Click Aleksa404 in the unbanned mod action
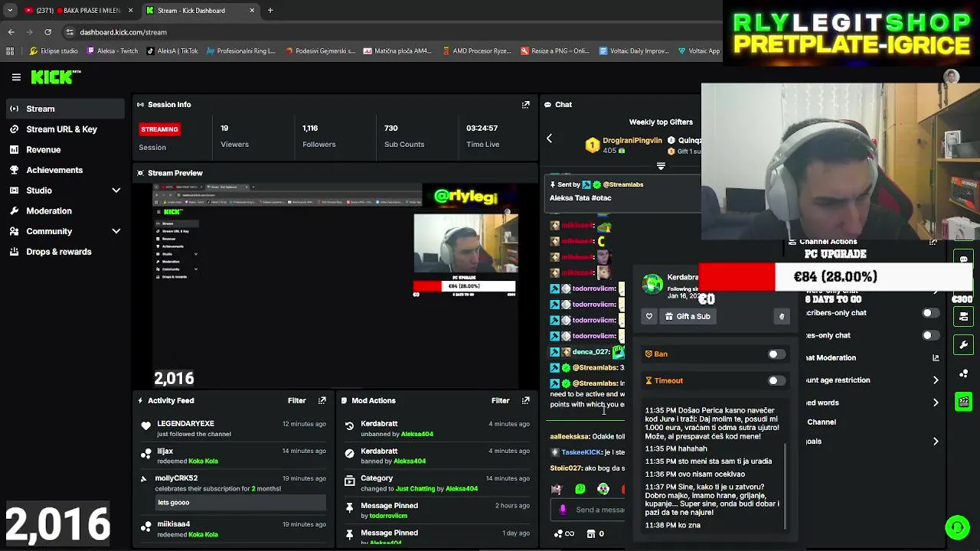Screen dimensions: 980x551 click(417, 435)
